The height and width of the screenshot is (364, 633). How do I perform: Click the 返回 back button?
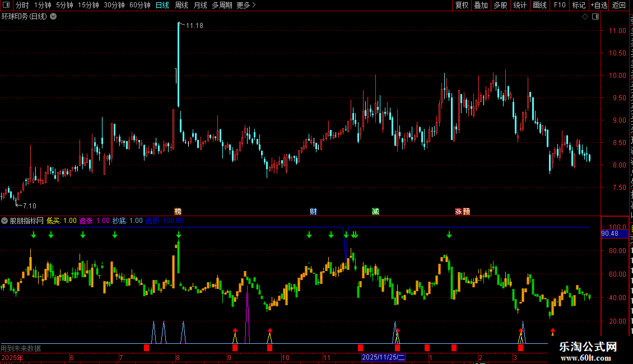(x=619, y=5)
